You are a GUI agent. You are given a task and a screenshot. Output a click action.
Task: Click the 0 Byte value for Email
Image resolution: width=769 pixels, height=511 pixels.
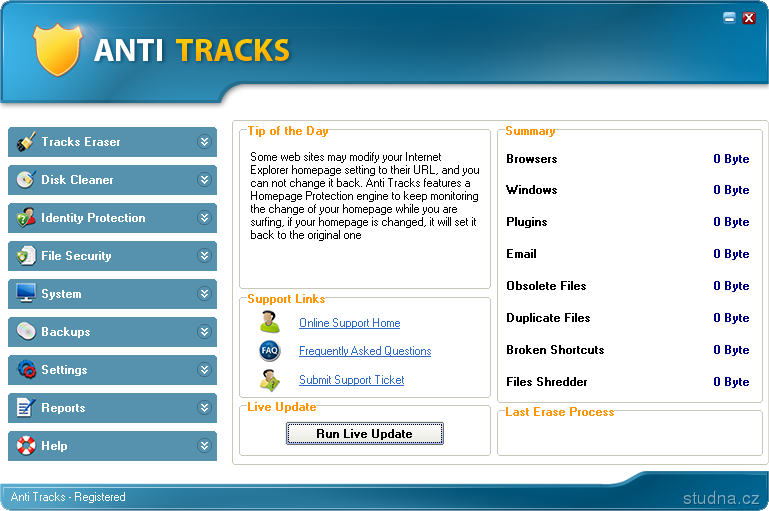coord(731,254)
